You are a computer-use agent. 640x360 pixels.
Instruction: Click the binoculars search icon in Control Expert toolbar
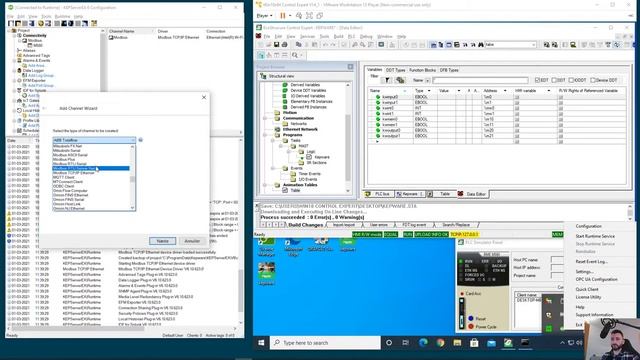click(x=481, y=44)
